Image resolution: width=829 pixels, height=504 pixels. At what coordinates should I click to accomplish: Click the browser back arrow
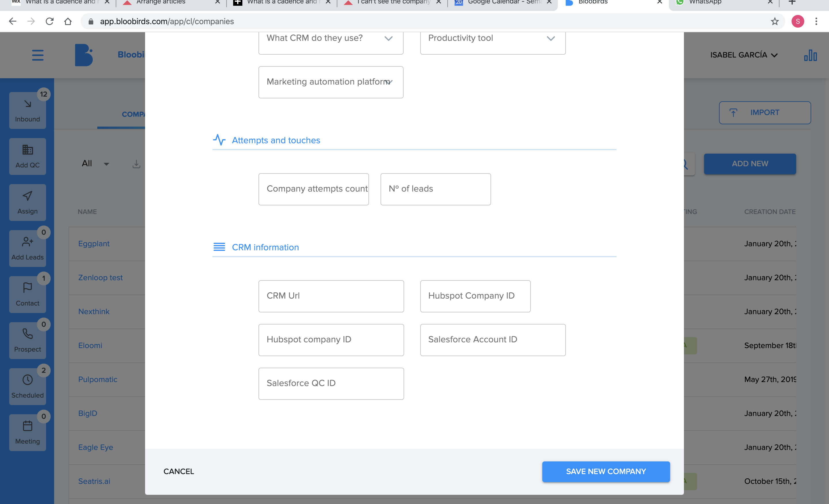tap(13, 22)
